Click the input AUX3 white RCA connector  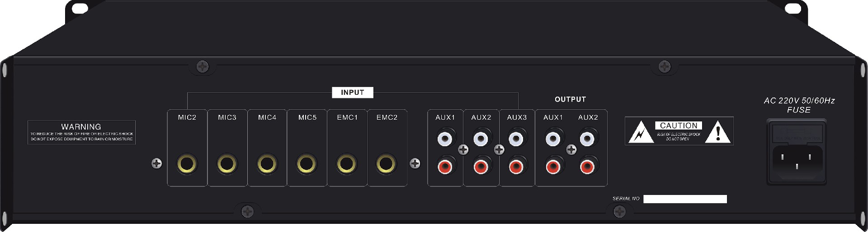[x=516, y=139]
